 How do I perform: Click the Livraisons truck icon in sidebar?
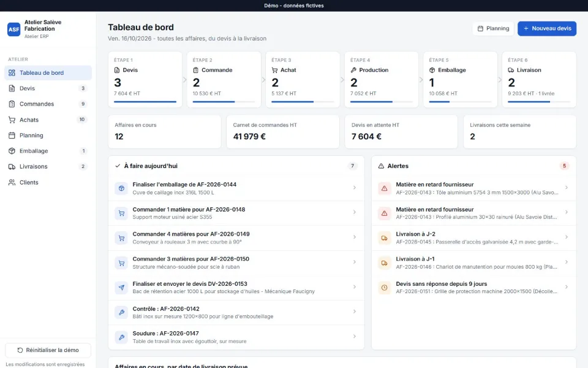point(12,167)
